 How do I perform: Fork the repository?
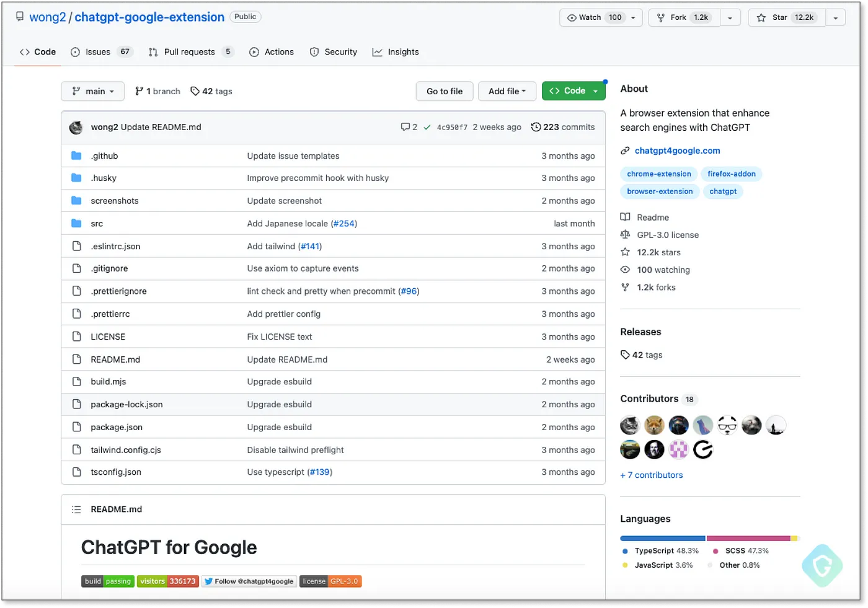click(x=684, y=17)
